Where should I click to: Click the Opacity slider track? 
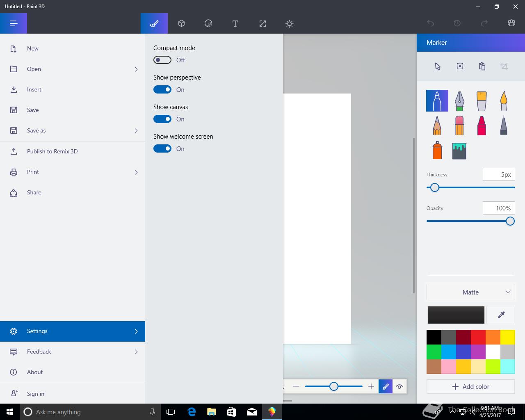pyautogui.click(x=470, y=221)
